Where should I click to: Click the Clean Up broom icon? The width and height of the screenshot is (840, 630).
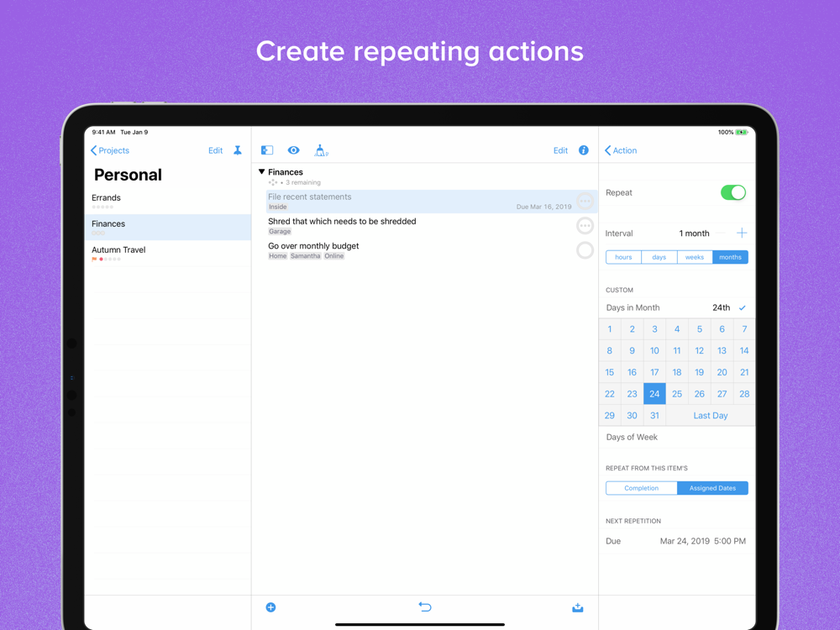321,150
